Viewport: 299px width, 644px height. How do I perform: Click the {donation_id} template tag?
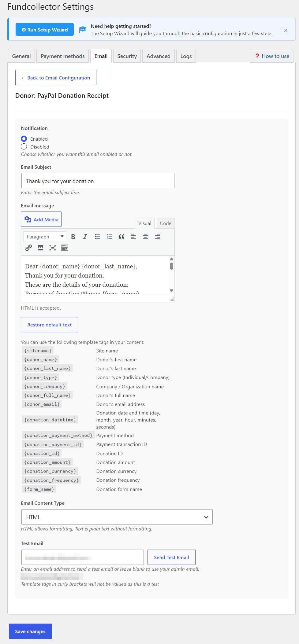42,453
